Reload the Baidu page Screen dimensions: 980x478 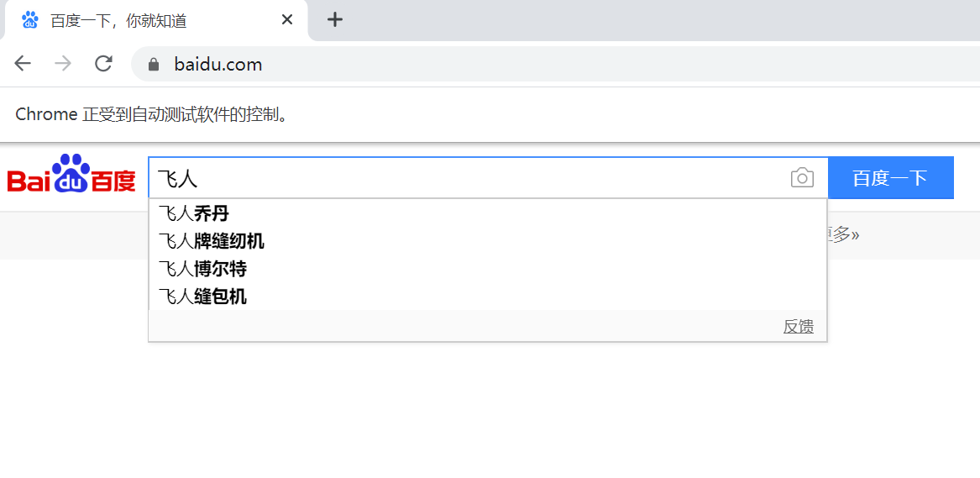point(103,64)
